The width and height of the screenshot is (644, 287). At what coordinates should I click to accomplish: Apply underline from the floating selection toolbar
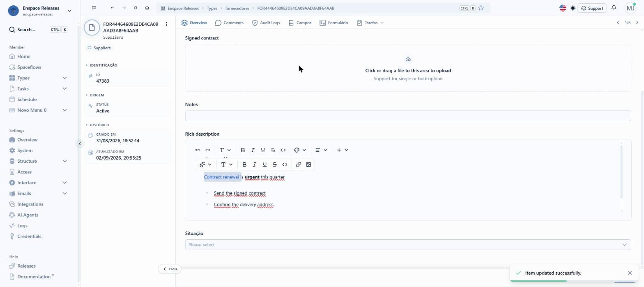coord(264,164)
